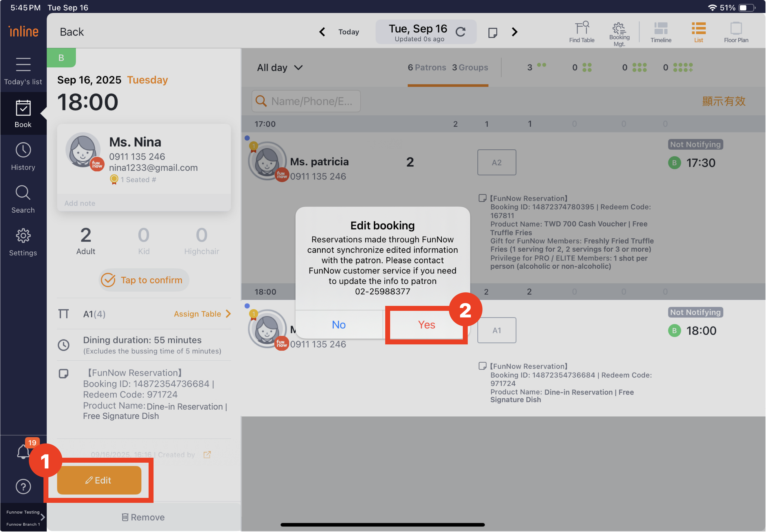
Task: Open the help question mark icon
Action: point(23,487)
